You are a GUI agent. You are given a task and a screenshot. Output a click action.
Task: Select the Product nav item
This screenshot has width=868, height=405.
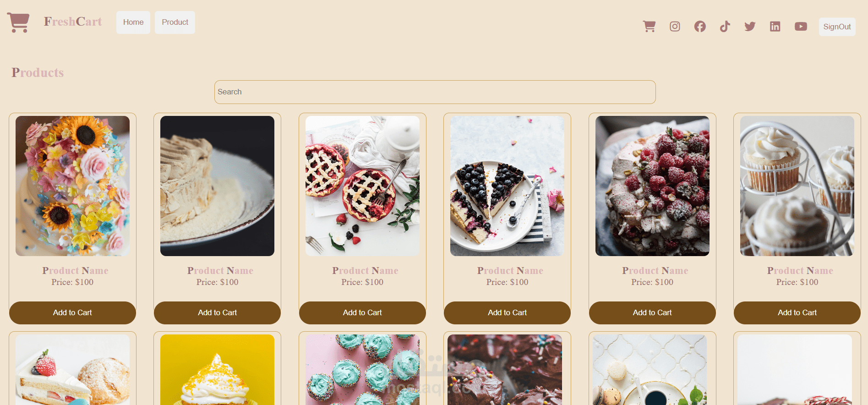click(175, 22)
